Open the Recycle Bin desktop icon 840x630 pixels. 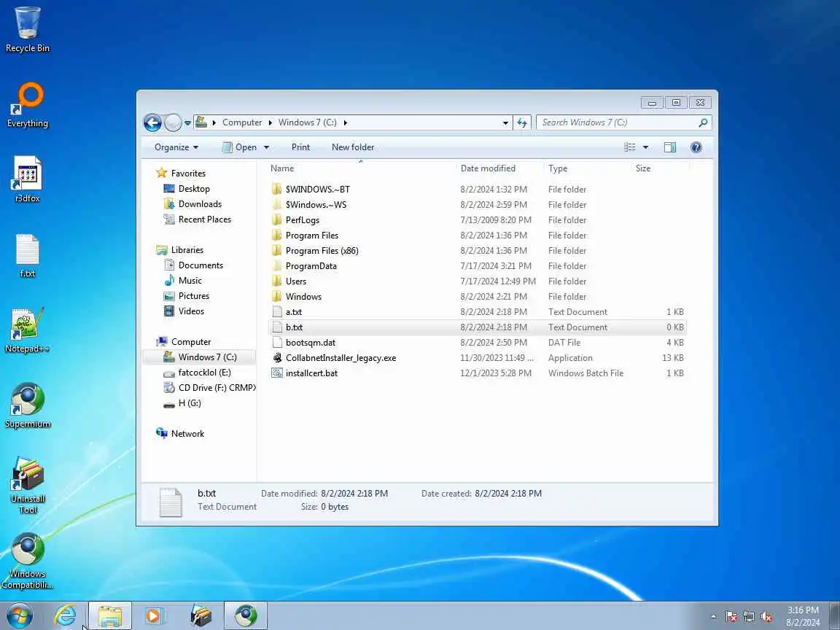click(27, 29)
